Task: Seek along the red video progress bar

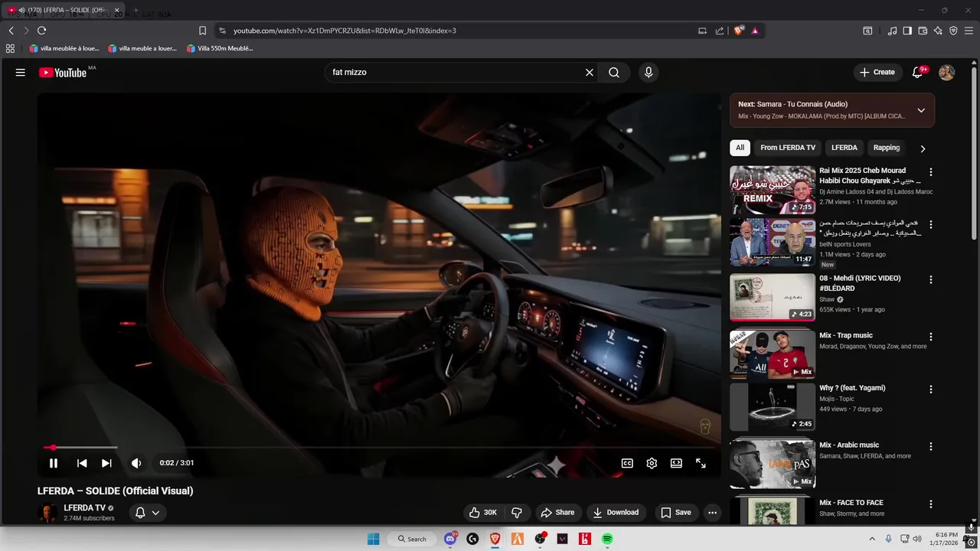Action: point(379,448)
